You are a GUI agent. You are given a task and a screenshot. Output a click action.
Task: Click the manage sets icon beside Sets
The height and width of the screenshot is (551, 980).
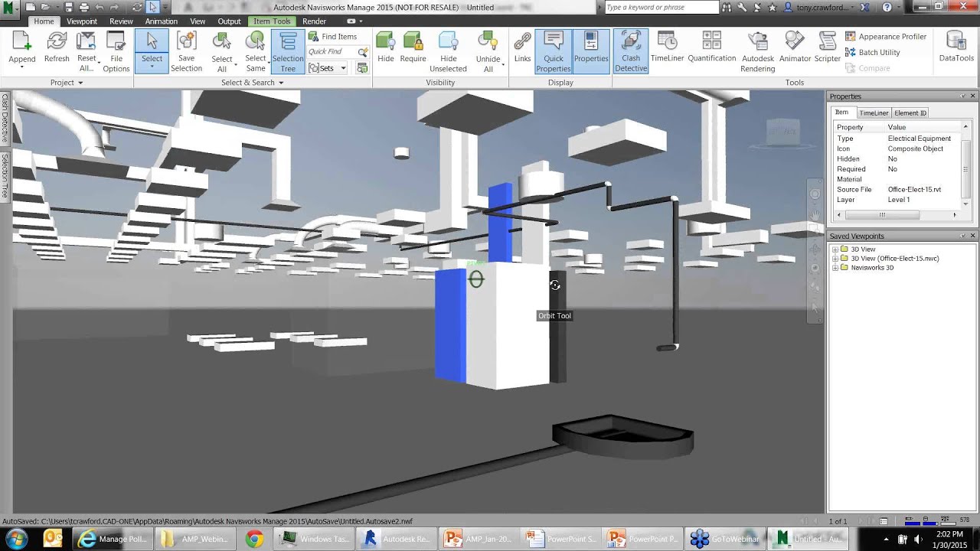point(363,68)
